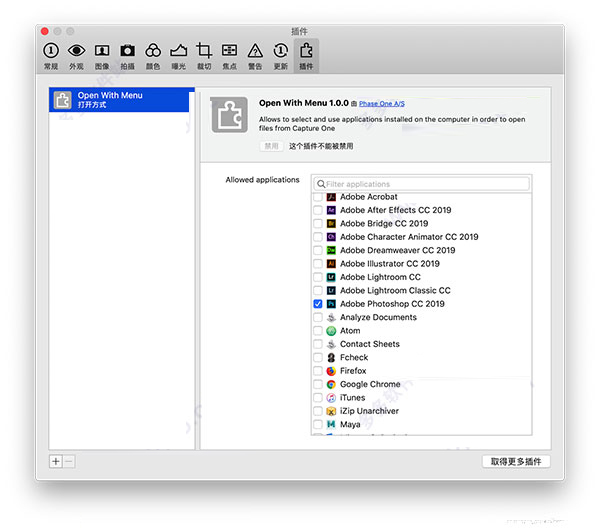Viewport: 600px width, 528px height.
Task: Click the Fcheck list entry text
Action: click(x=354, y=357)
